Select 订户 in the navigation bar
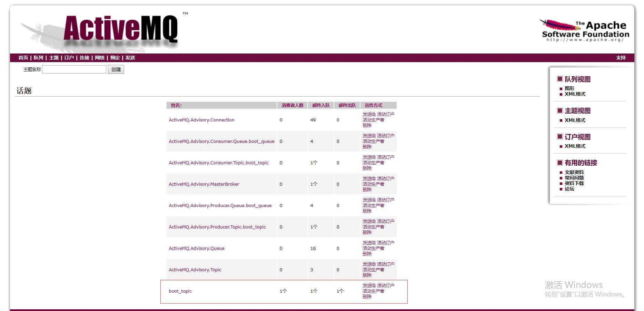The image size is (644, 311). click(69, 58)
